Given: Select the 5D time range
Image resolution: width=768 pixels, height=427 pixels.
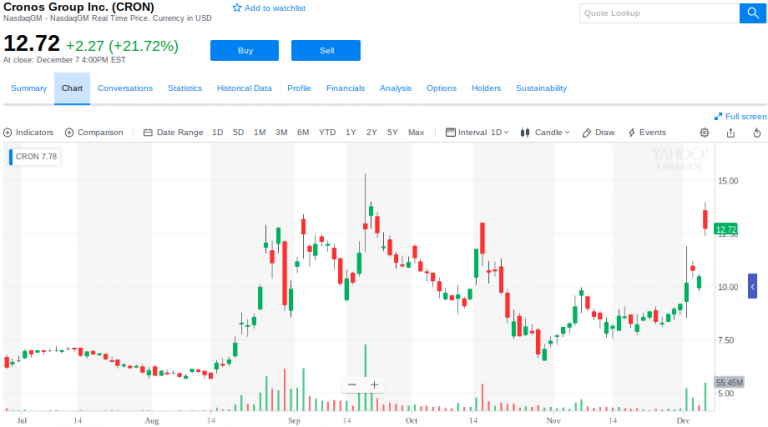Looking at the screenshot, I should [238, 132].
